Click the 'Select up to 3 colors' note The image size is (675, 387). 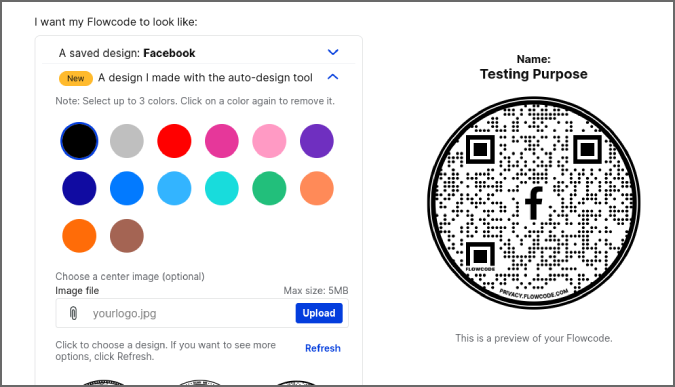click(195, 101)
